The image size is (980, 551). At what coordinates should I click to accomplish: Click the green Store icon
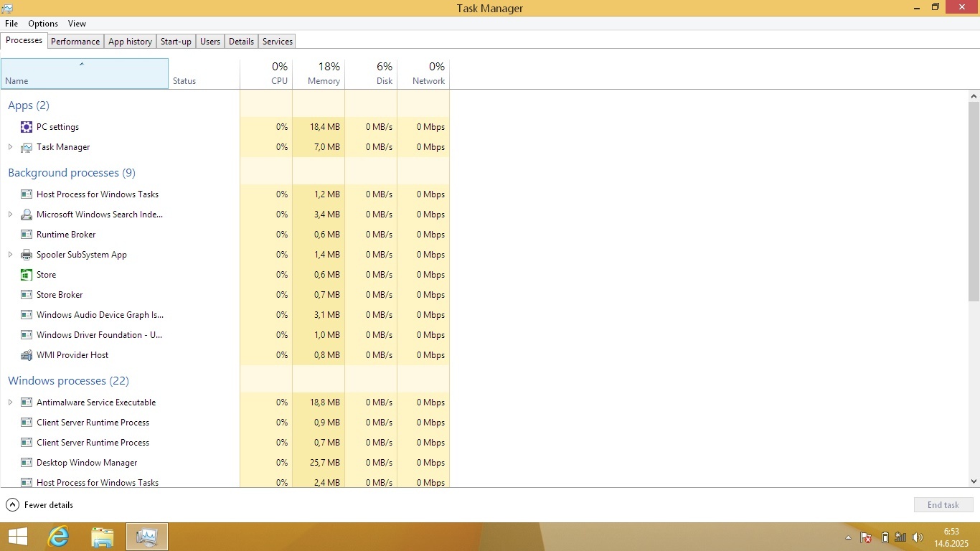(27, 275)
